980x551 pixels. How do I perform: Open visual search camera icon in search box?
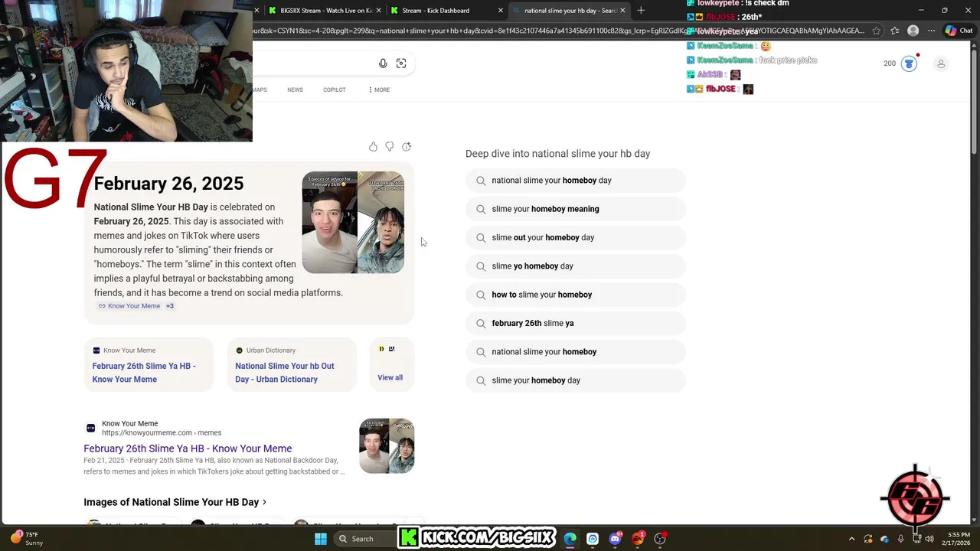click(x=401, y=64)
